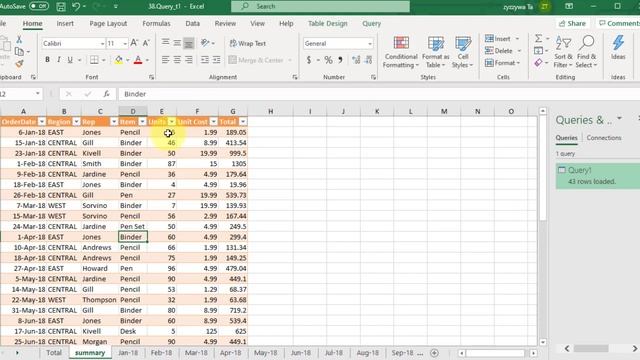Select column H header

point(270,111)
